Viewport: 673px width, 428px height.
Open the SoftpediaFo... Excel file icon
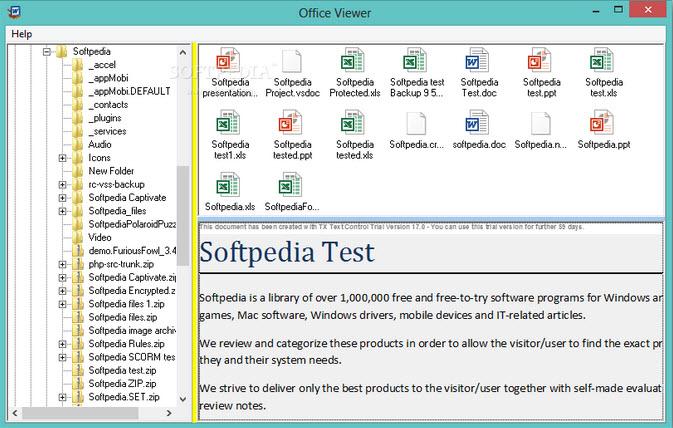pos(290,185)
